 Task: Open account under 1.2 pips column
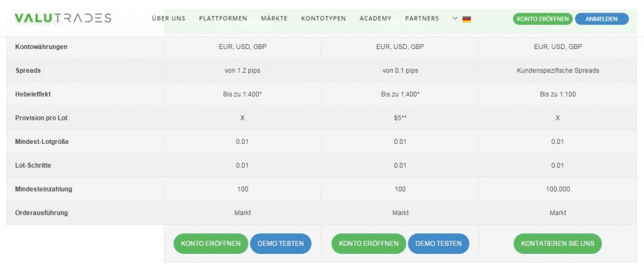coord(211,243)
